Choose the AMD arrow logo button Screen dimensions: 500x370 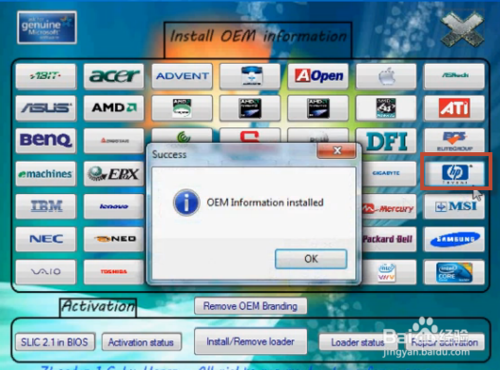coord(114,108)
